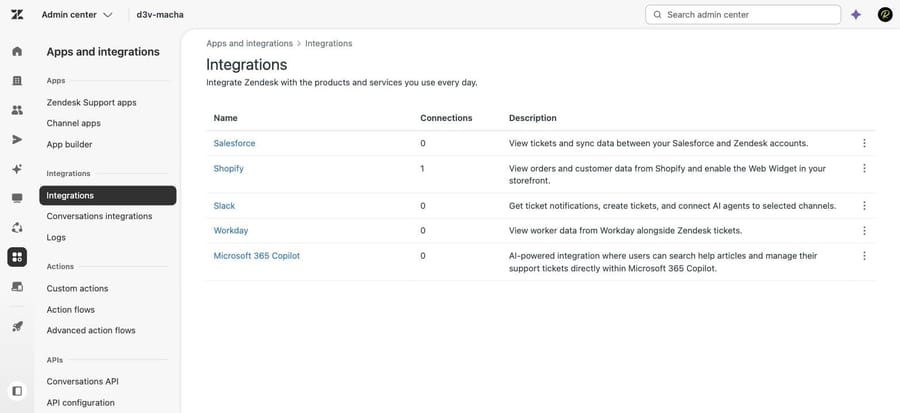Open API configuration page
This screenshot has height=413, width=900.
80,403
